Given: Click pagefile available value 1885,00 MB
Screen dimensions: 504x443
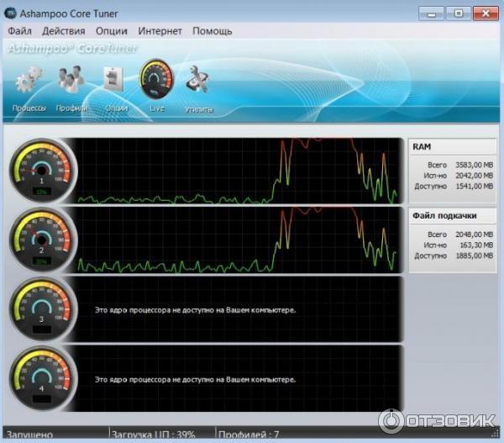Looking at the screenshot, I should (474, 256).
